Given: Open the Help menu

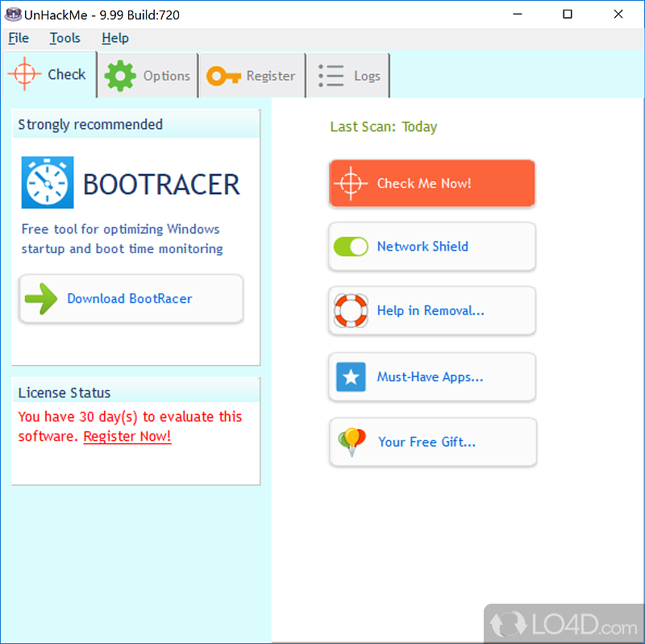Looking at the screenshot, I should click(x=115, y=38).
